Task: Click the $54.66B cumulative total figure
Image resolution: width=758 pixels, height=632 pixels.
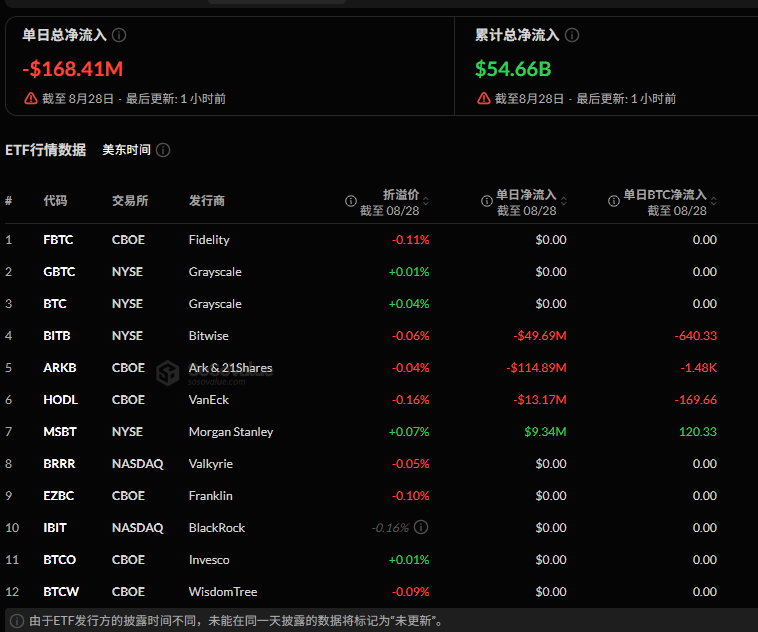Action: pyautogui.click(x=513, y=69)
